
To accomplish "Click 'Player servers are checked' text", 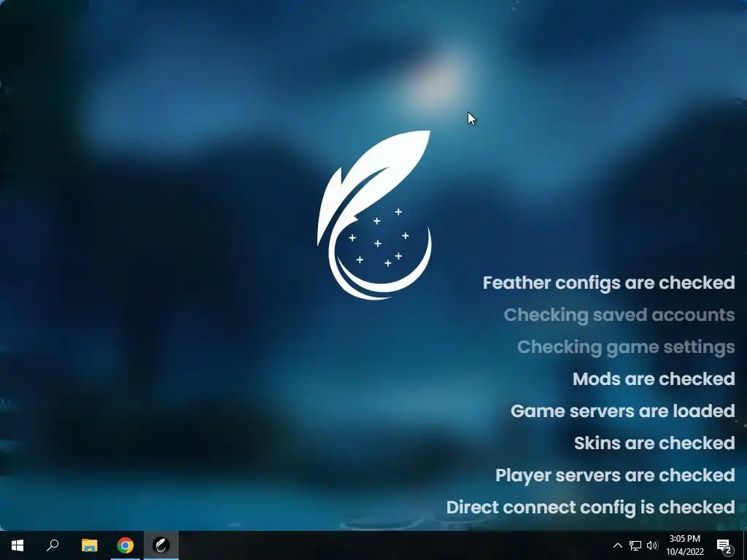I will pos(615,475).
